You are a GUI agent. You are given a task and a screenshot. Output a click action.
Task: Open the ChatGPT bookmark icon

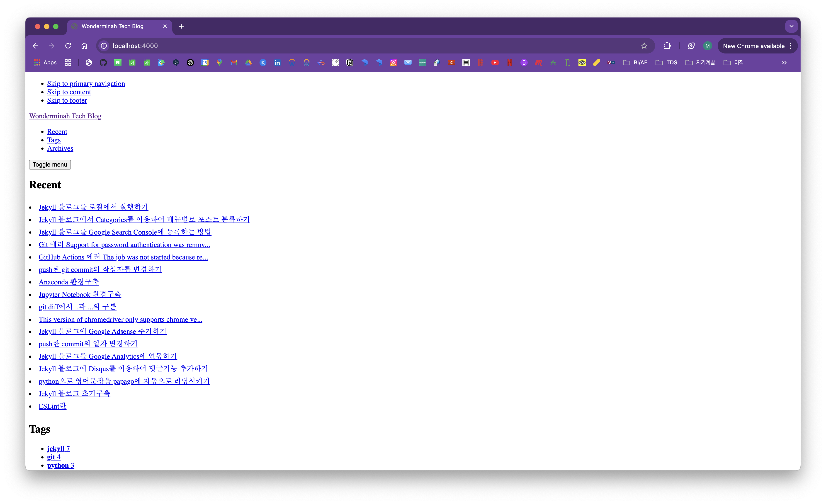[x=190, y=63]
